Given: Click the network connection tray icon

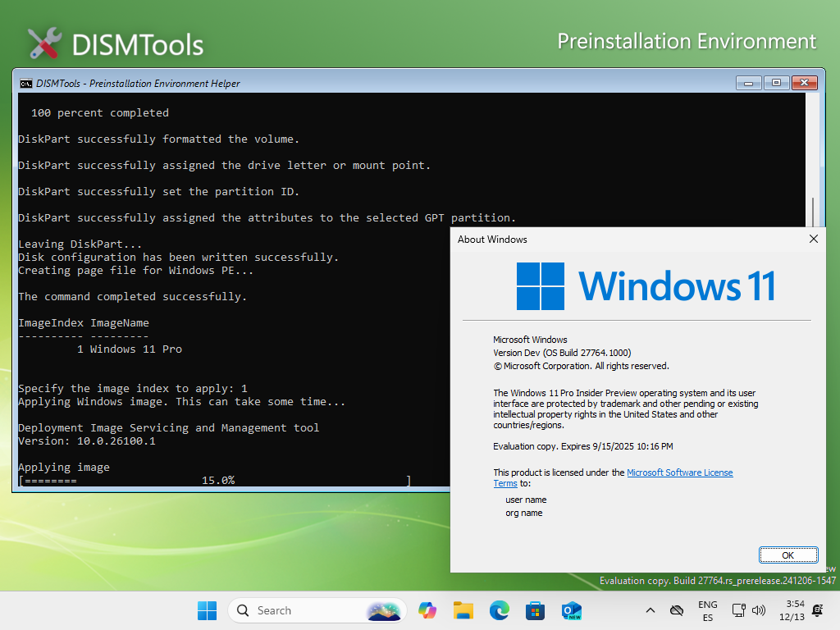Looking at the screenshot, I should [x=738, y=610].
